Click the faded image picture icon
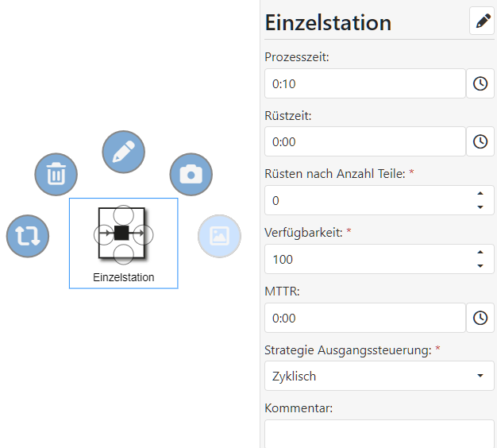 click(x=219, y=236)
